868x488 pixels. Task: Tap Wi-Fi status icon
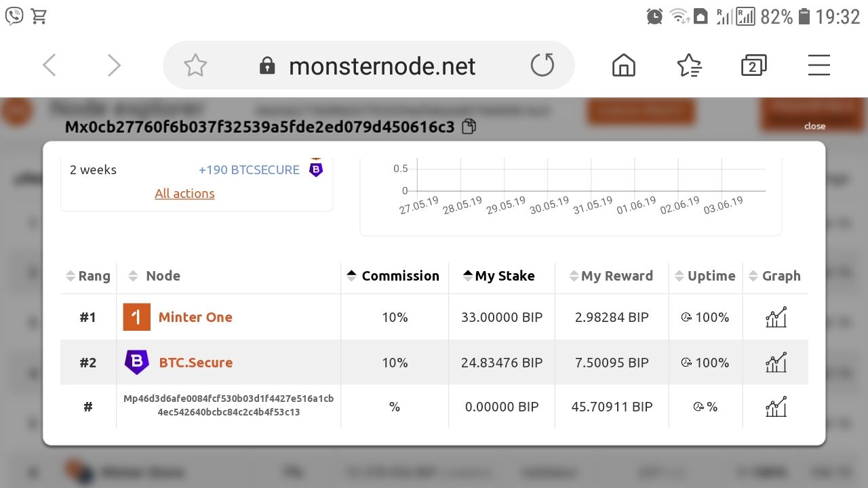678,16
